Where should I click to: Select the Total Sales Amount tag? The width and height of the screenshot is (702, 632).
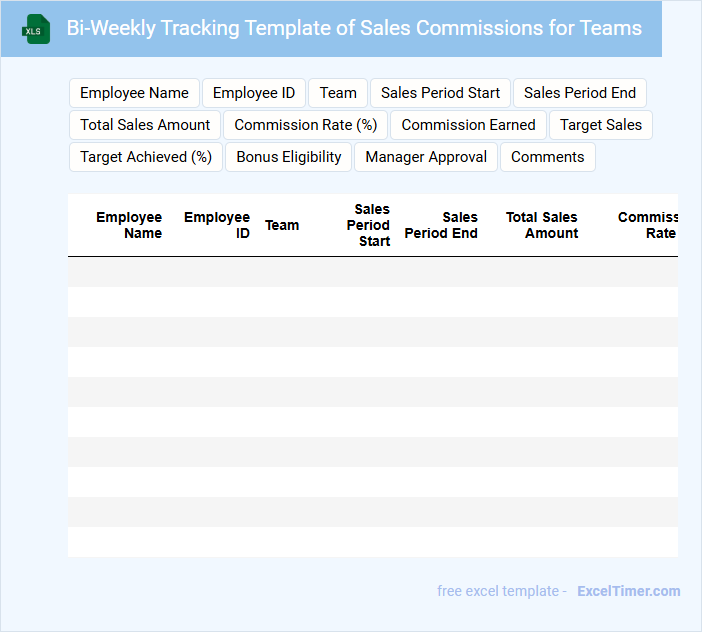(145, 125)
